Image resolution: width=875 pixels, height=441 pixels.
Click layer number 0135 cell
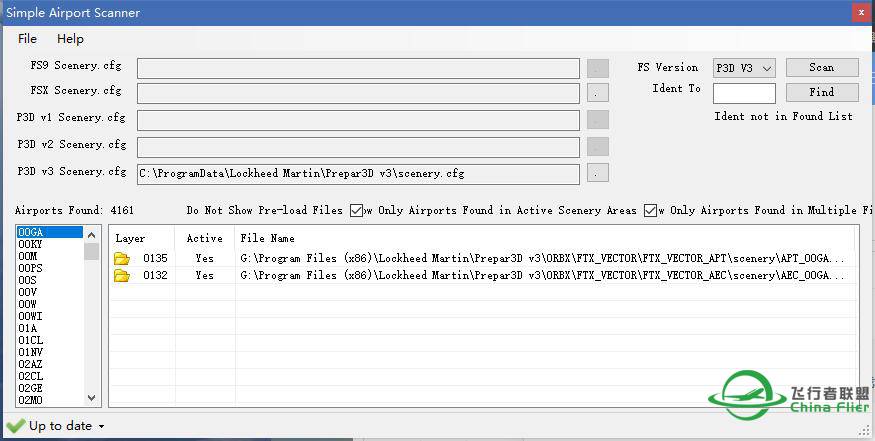click(155, 258)
